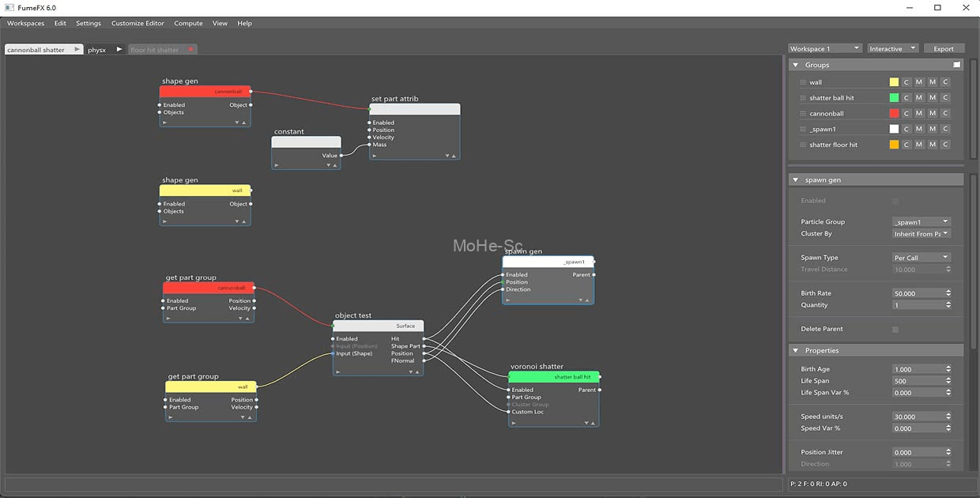This screenshot has width=980, height=498.
Task: Click the red color swatch for cannonball group
Action: 894,113
